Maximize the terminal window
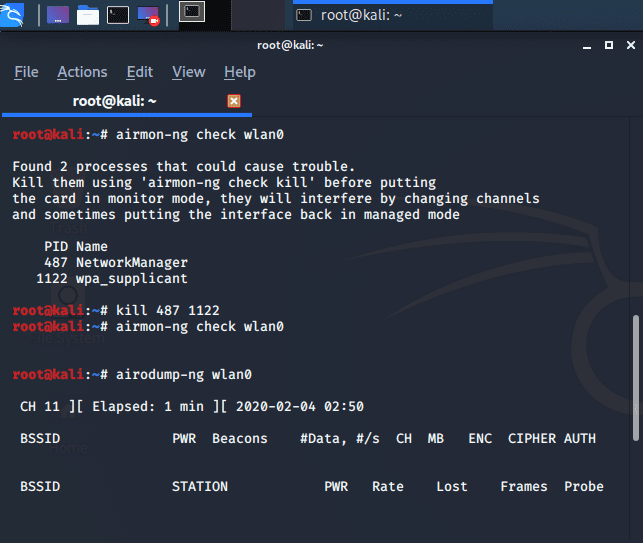The width and height of the screenshot is (643, 543). click(x=608, y=45)
